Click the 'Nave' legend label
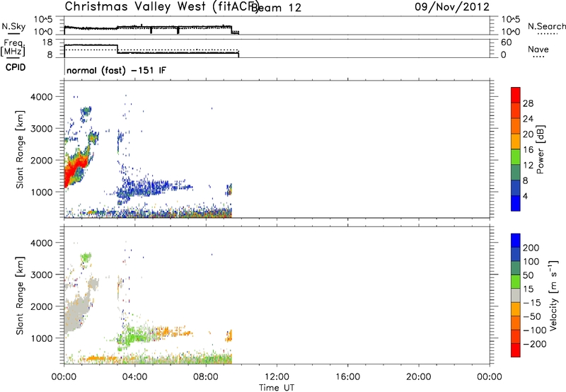 pyautogui.click(x=538, y=50)
